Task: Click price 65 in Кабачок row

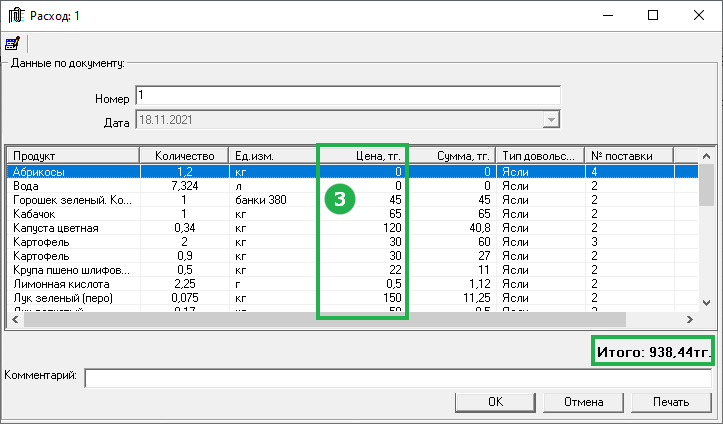Action: pyautogui.click(x=395, y=214)
